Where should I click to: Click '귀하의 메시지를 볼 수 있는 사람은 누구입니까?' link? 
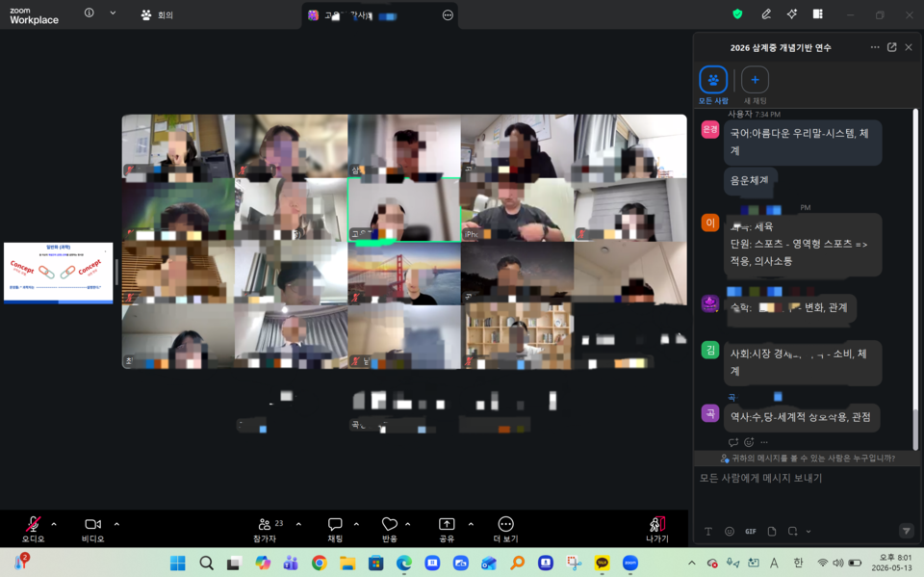click(808, 459)
